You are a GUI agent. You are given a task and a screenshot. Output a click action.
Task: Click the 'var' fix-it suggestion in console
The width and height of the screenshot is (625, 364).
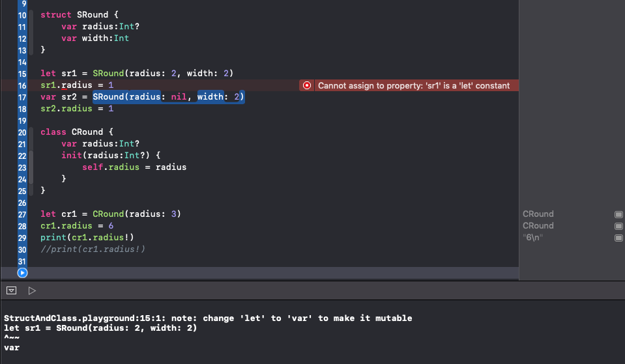click(x=12, y=348)
